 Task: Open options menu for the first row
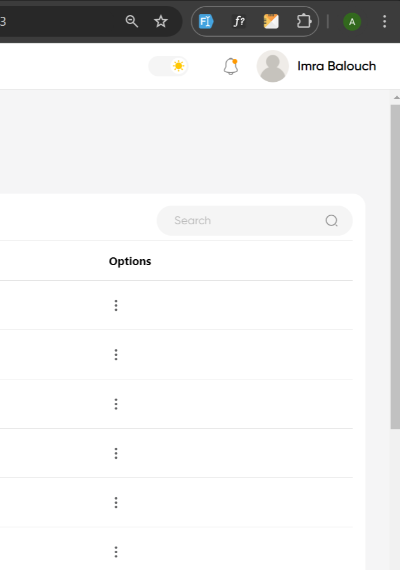point(116,305)
